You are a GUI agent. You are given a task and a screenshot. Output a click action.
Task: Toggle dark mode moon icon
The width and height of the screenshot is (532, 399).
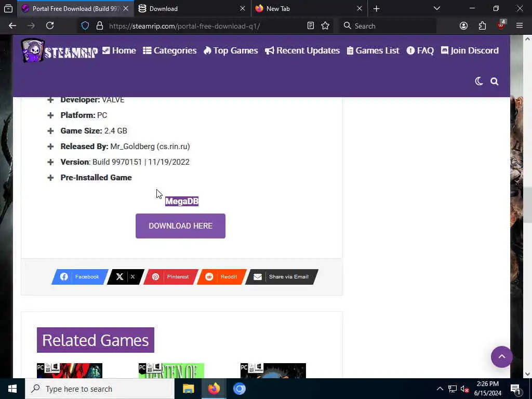coord(478,82)
